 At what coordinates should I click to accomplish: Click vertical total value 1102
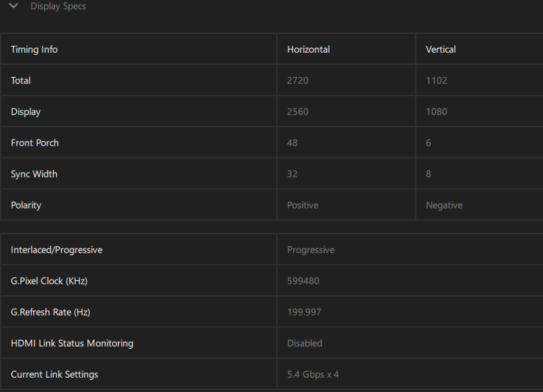click(437, 81)
